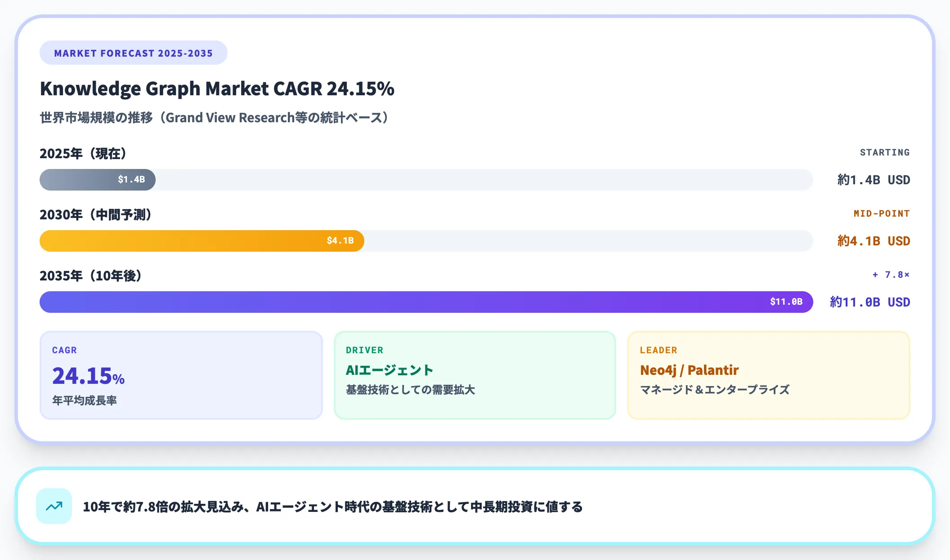Click the STARTING label
The image size is (950, 560).
click(x=884, y=152)
